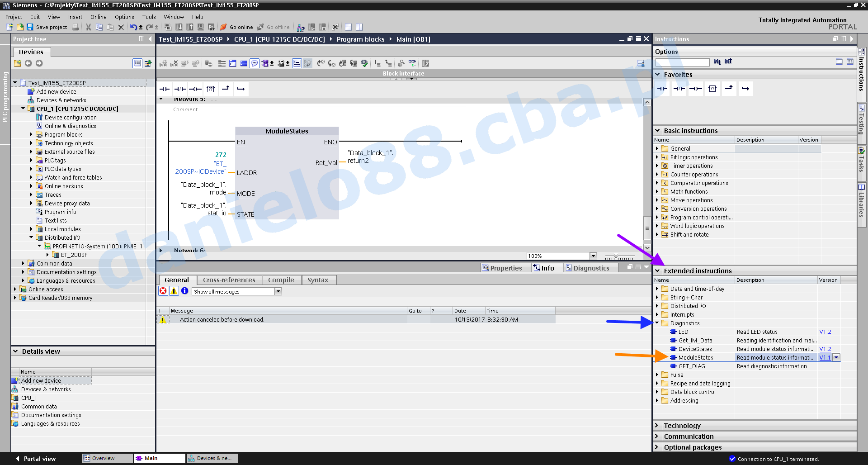The image size is (868, 465).
Task: Open the Options menu
Action: tap(124, 17)
